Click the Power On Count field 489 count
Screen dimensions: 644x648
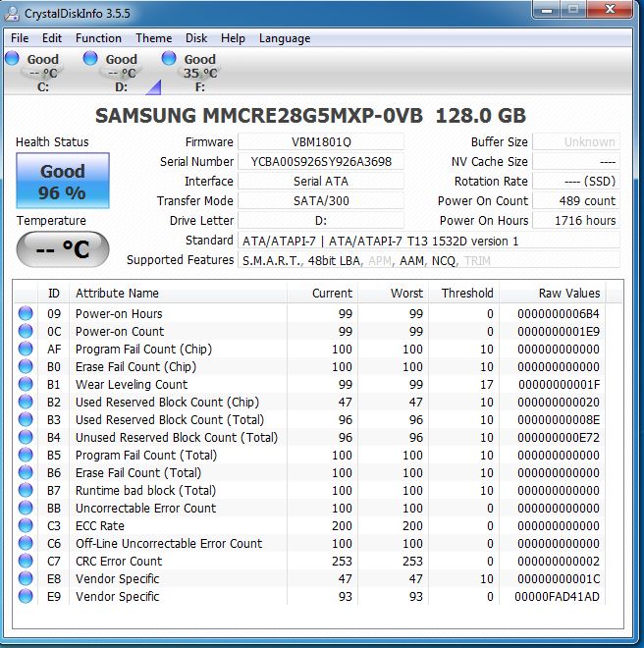[x=576, y=201]
